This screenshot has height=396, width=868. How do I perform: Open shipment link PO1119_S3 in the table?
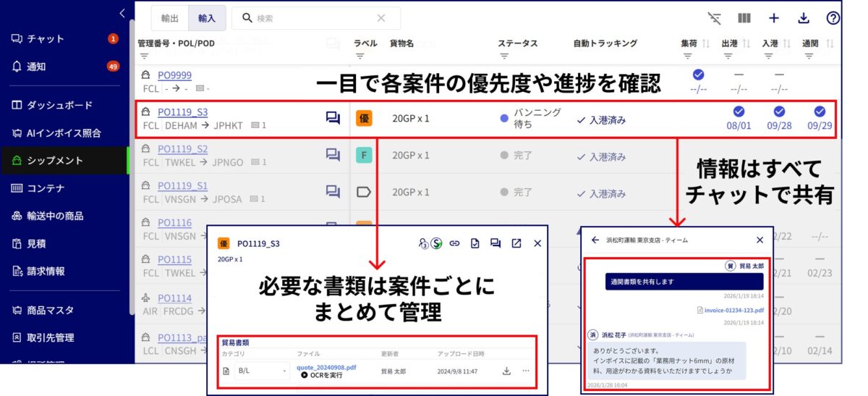pos(182,112)
